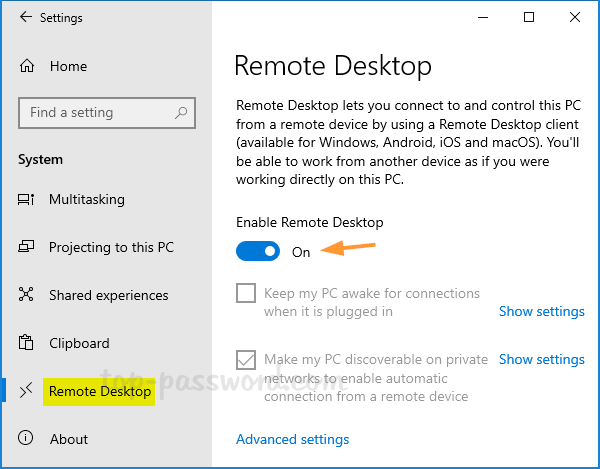Uncheck Make my PC discoverable checkbox

(x=246, y=360)
